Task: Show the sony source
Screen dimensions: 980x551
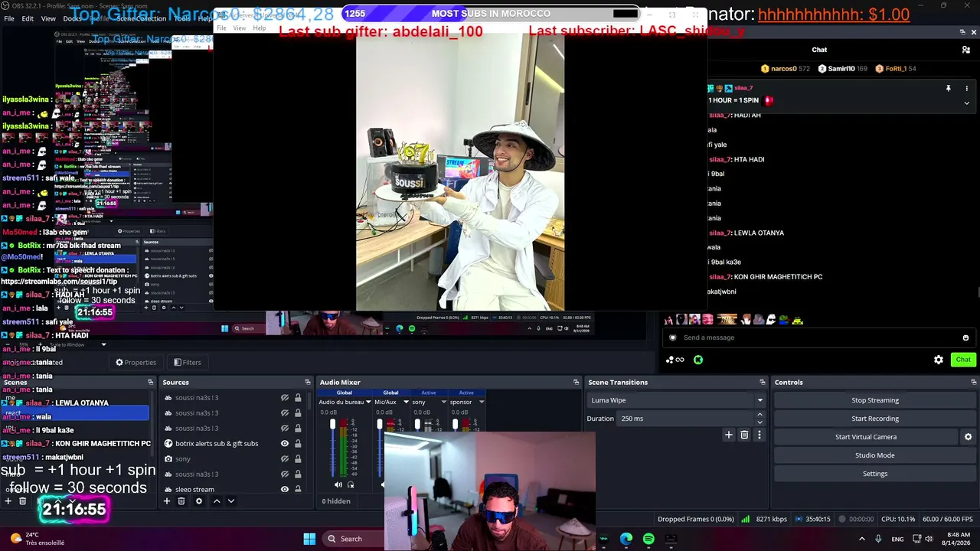Action: (x=285, y=459)
